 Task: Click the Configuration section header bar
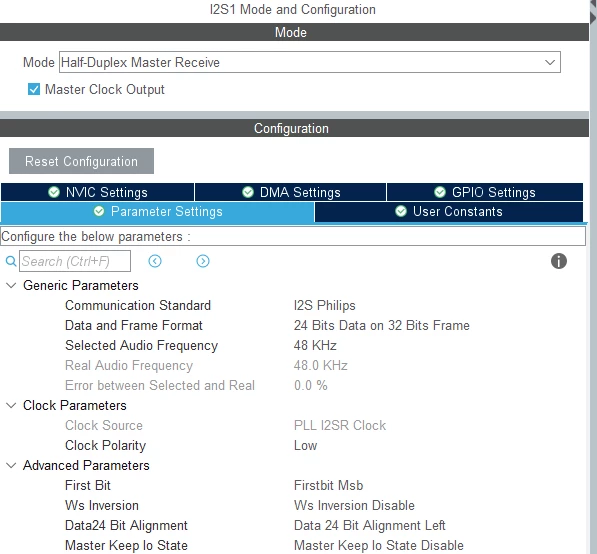[294, 128]
